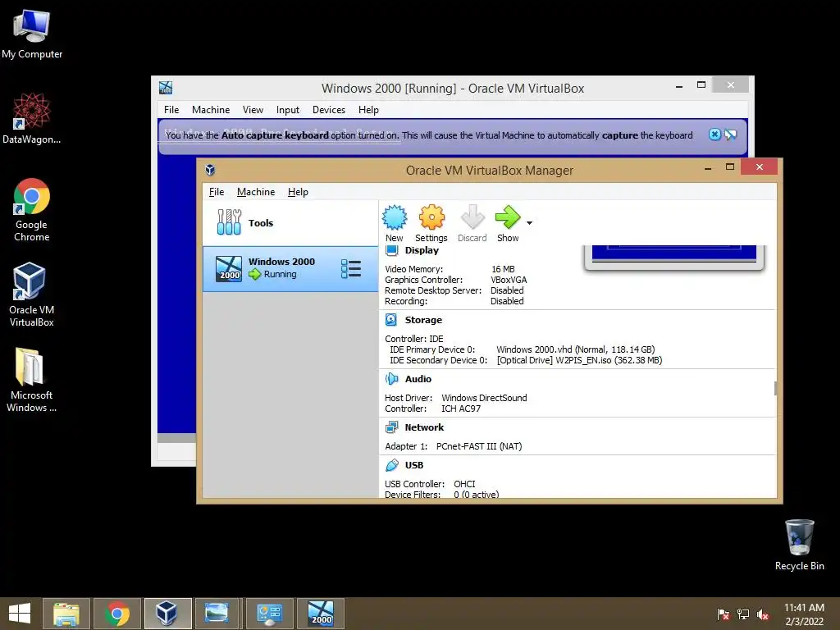
Task: Click the VBoxVGA graphics controller value
Action: (509, 280)
